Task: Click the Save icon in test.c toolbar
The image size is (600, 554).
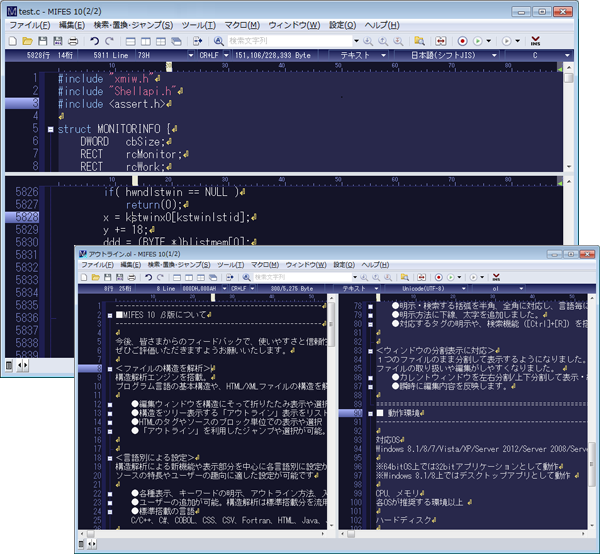Action: coord(42,41)
